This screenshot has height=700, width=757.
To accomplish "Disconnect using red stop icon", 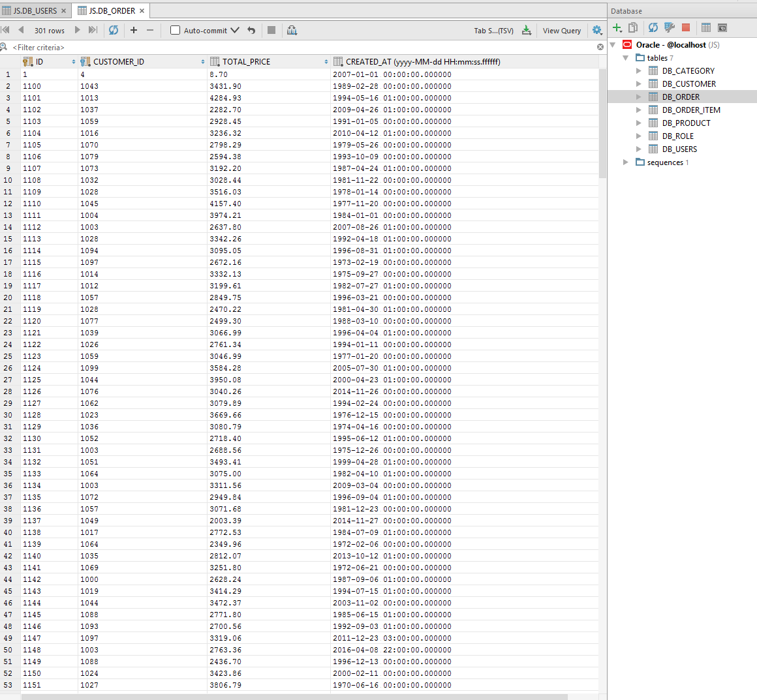I will point(686,27).
